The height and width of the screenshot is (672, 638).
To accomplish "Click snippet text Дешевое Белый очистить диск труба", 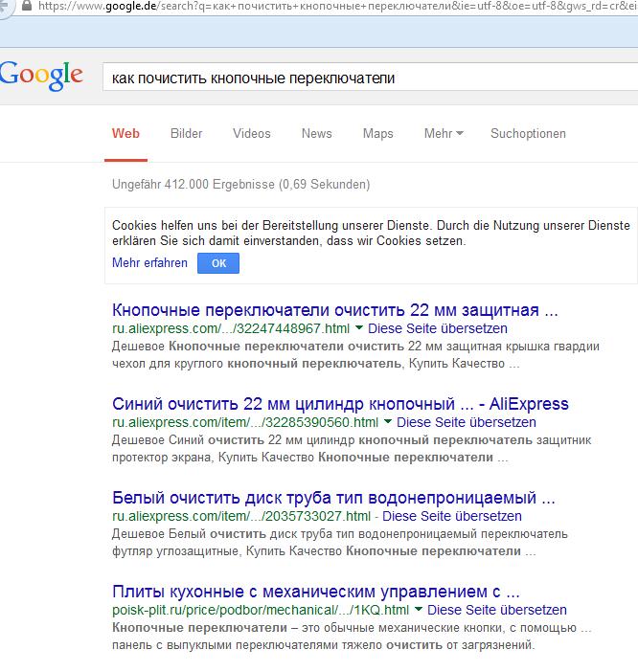I will [339, 534].
